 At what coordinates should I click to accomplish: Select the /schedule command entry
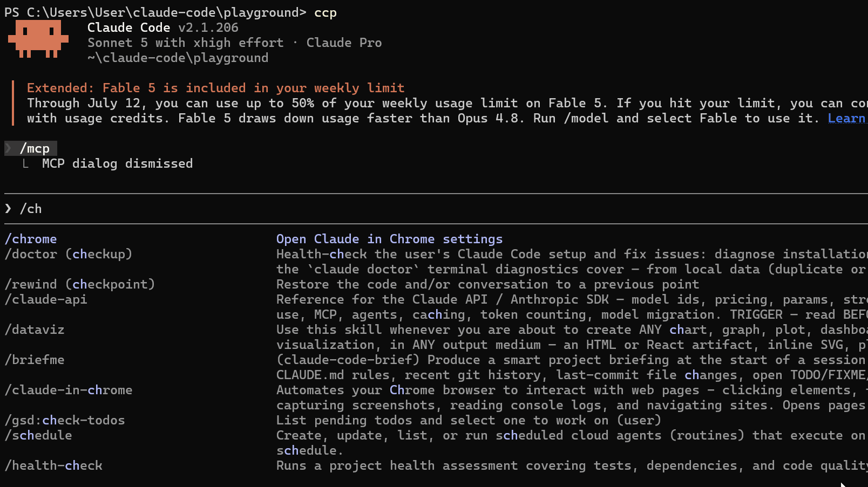[x=38, y=435]
